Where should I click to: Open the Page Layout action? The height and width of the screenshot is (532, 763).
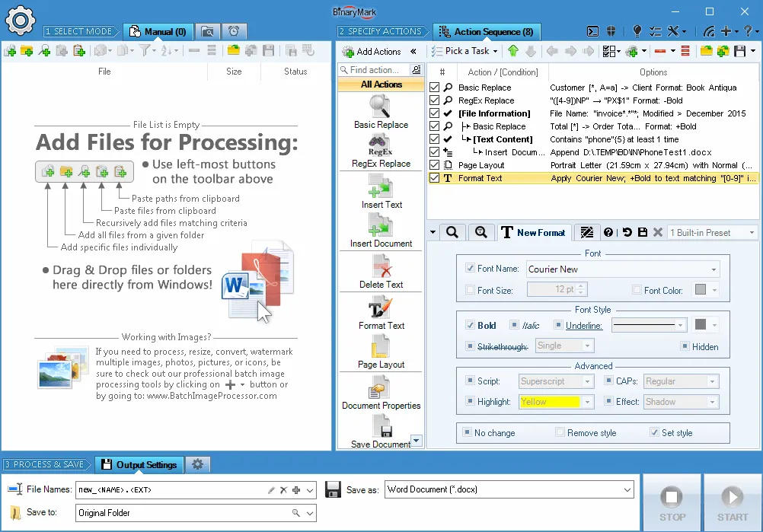(x=380, y=353)
